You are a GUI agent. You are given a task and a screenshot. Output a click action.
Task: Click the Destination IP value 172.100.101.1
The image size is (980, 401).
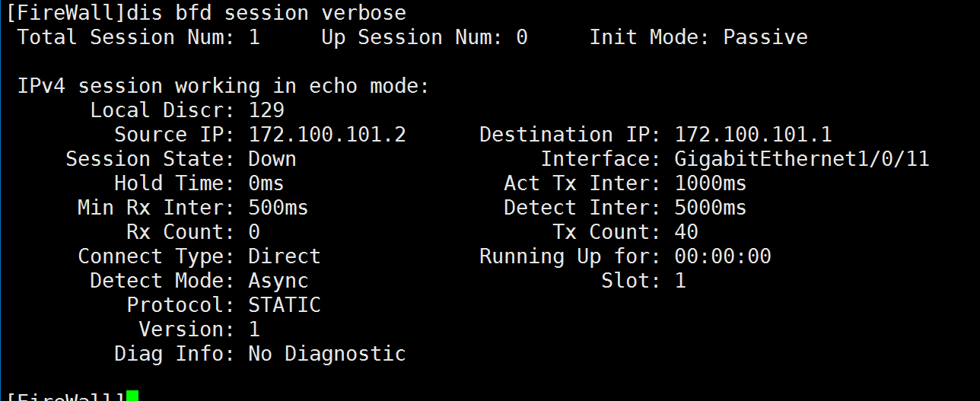click(x=753, y=135)
